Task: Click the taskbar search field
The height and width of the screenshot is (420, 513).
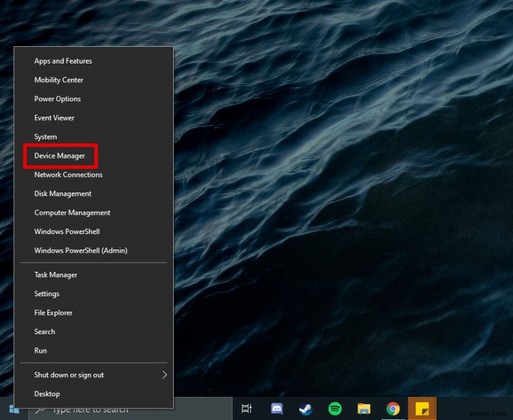Action: (x=96, y=408)
